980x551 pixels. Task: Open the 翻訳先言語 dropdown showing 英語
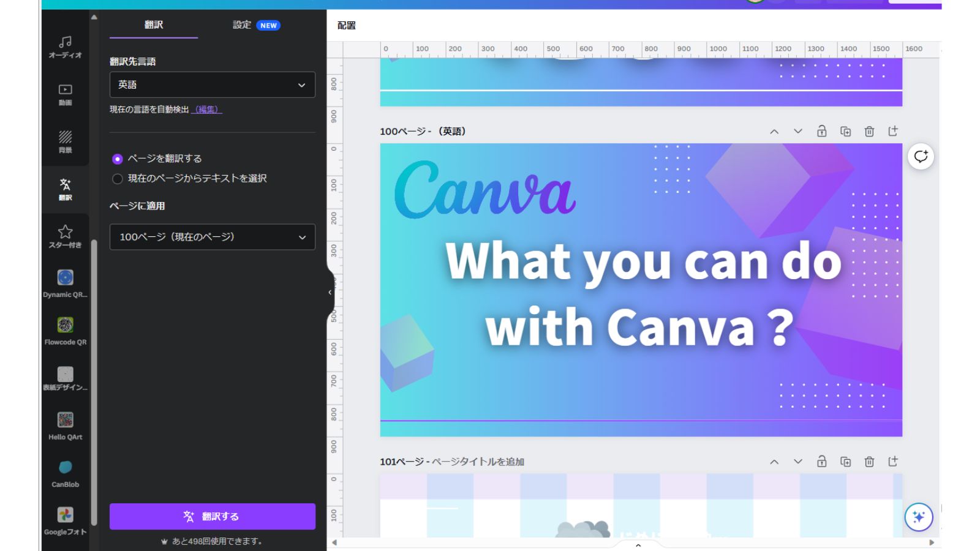[213, 84]
